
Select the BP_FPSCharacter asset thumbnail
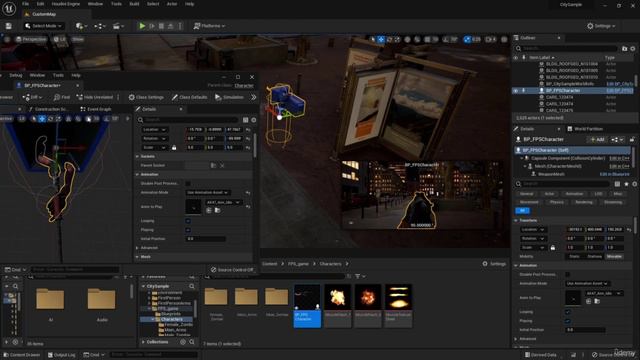[307, 305]
